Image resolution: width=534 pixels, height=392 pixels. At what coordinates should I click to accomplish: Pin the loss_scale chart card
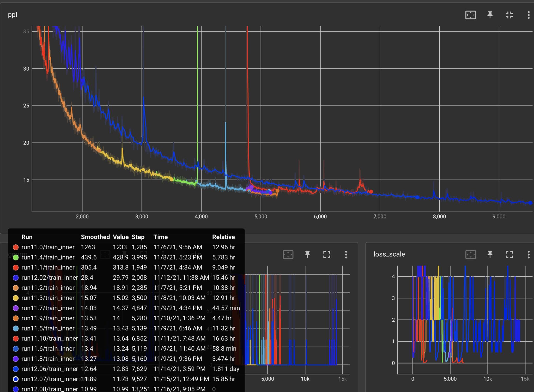[490, 254]
